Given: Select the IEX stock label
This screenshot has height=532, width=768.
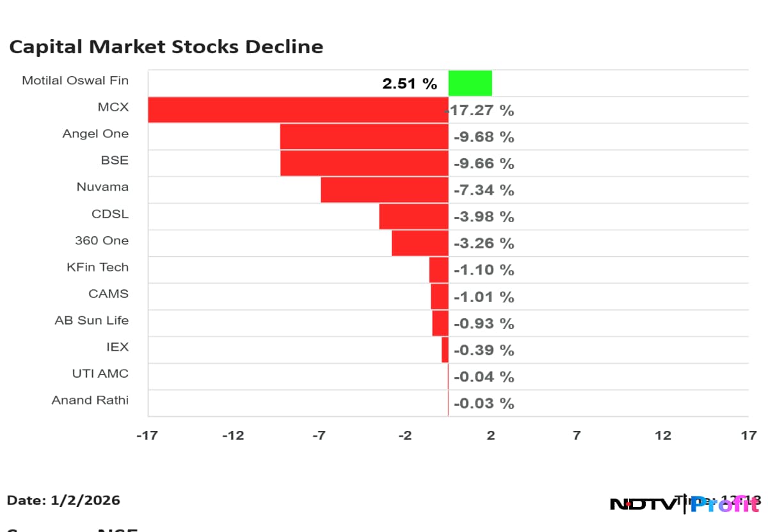Looking at the screenshot, I should click(x=117, y=347).
